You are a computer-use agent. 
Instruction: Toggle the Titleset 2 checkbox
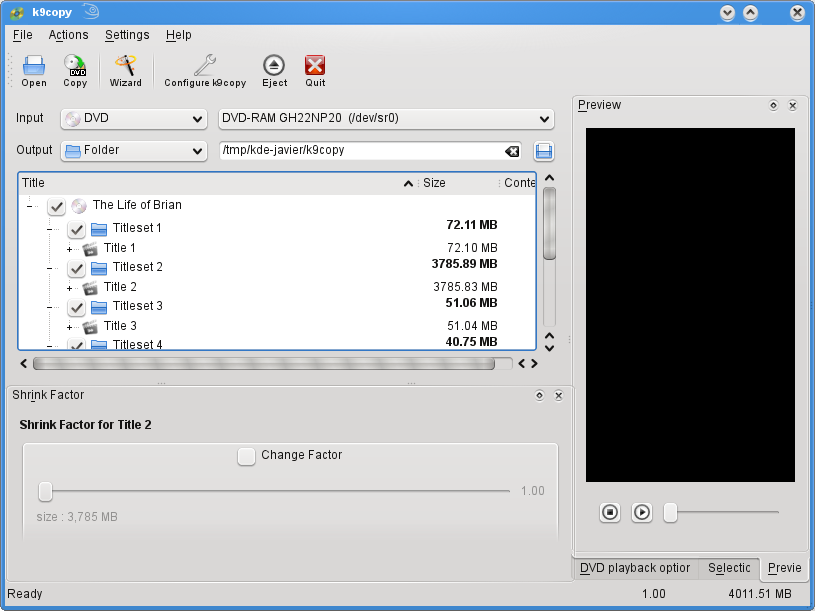(x=76, y=268)
